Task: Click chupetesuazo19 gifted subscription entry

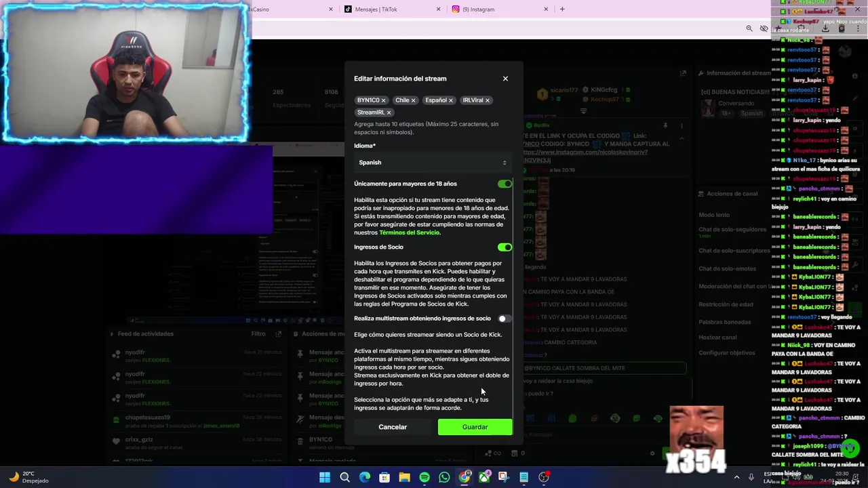Action: (197, 421)
